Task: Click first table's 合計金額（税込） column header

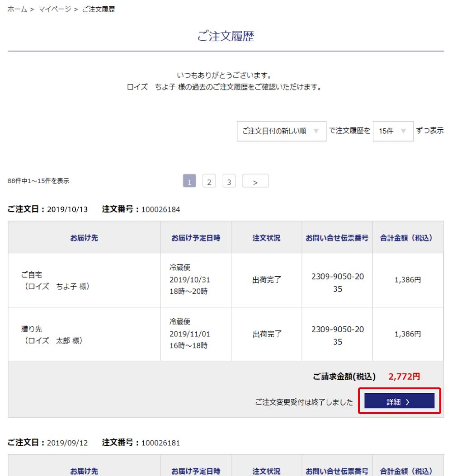Action: pyautogui.click(x=408, y=238)
